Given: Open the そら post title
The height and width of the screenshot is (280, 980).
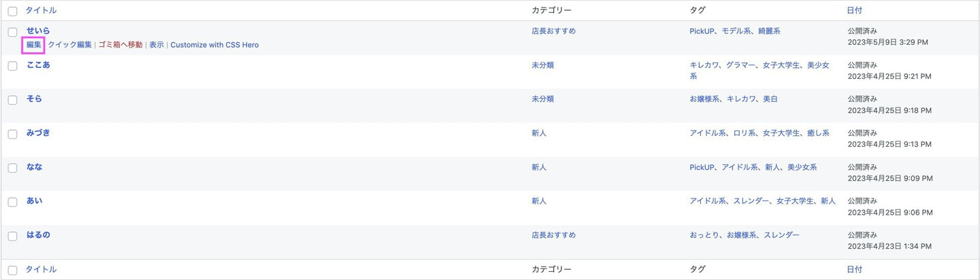Looking at the screenshot, I should click(34, 99).
